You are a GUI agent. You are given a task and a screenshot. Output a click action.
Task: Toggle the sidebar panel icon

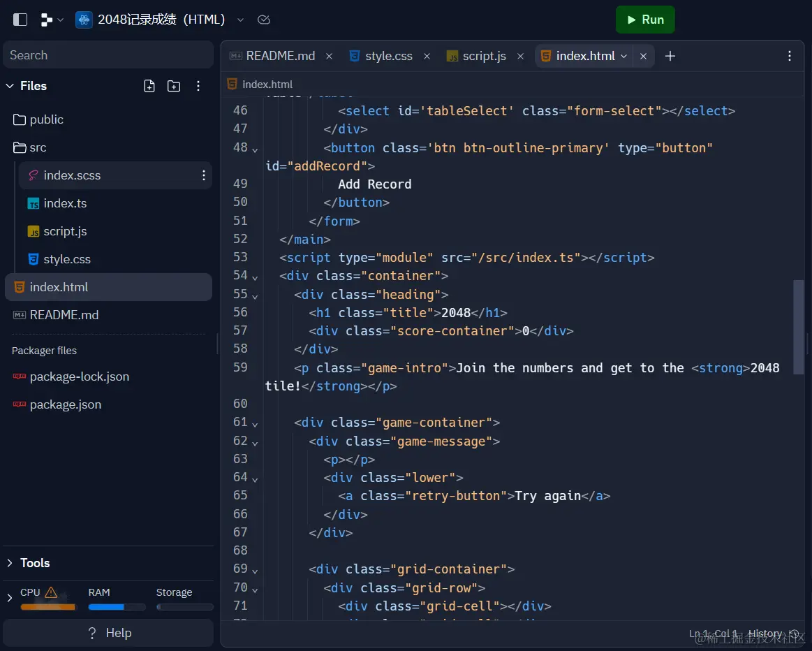point(20,20)
